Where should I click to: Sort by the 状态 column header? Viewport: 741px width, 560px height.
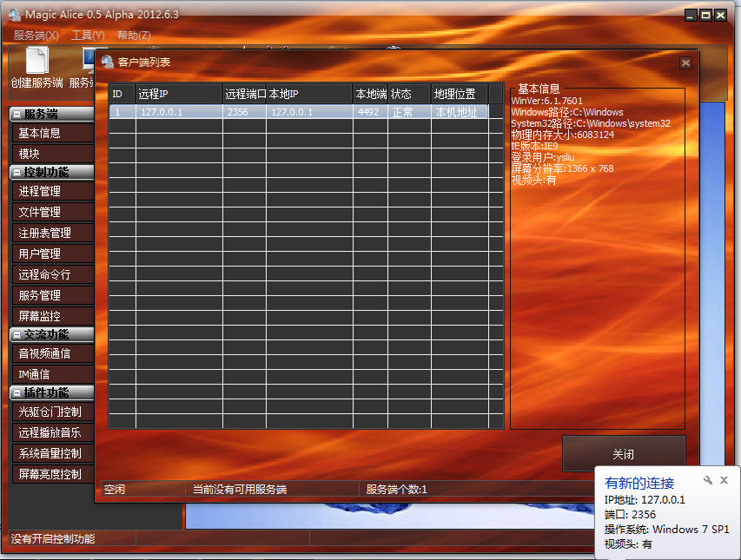[409, 94]
